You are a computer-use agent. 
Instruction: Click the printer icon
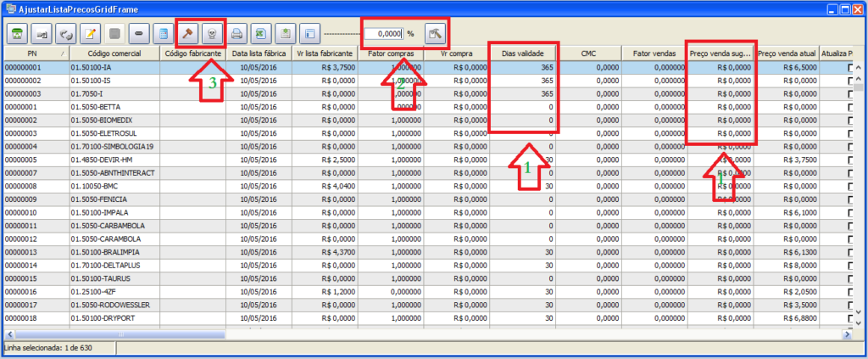(x=238, y=35)
